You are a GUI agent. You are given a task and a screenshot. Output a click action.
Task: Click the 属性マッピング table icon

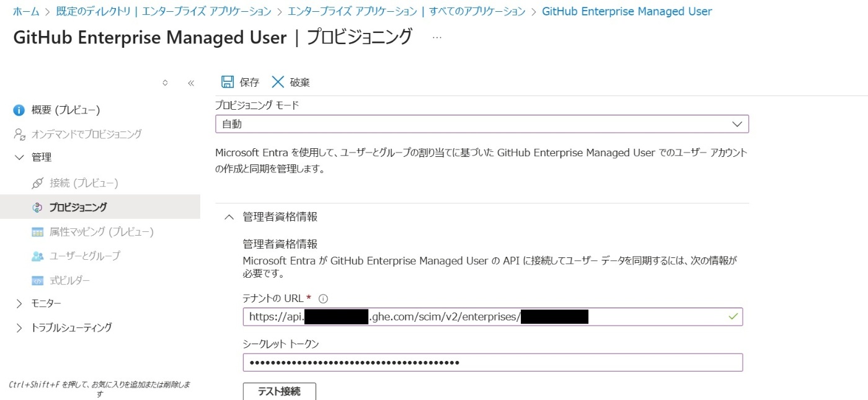[37, 232]
